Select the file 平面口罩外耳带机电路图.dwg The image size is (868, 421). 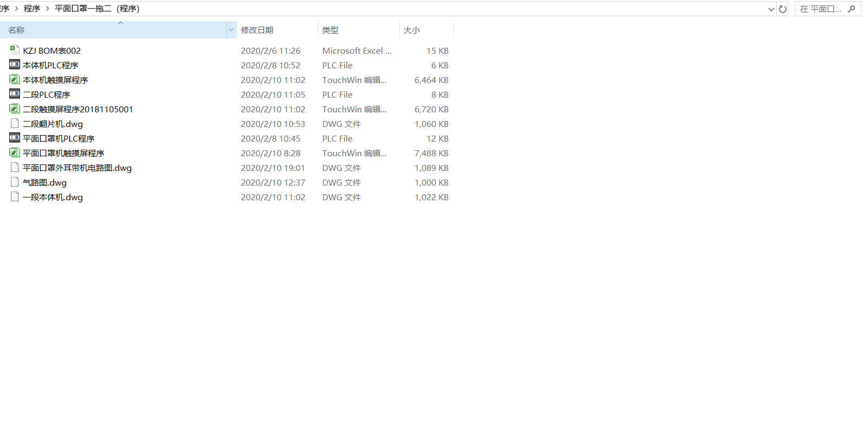point(77,168)
